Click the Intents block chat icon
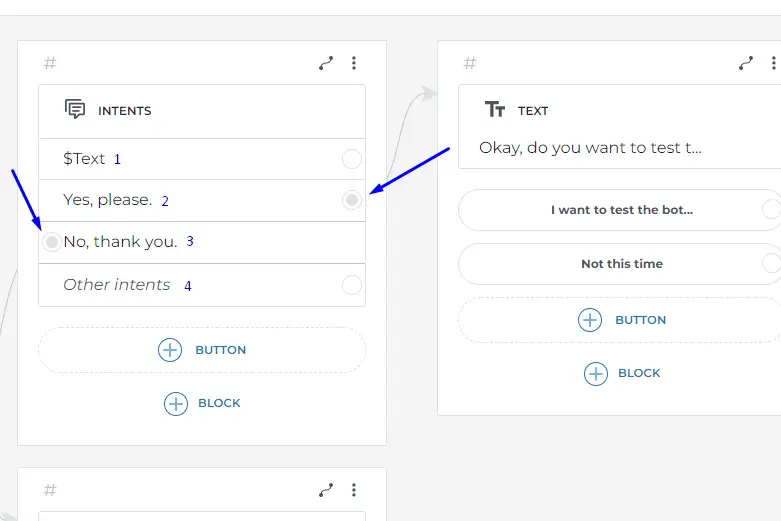Viewport: 781px width, 521px height. tap(75, 110)
